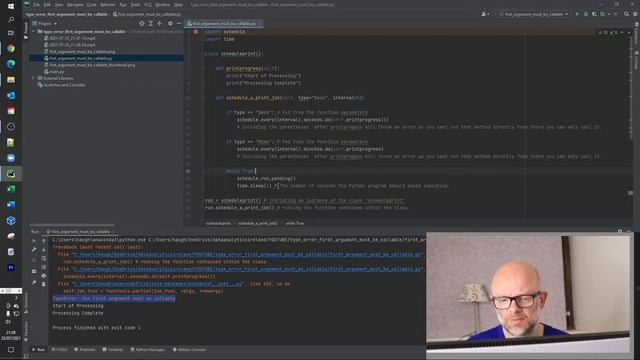Image resolution: width=640 pixels, height=360 pixels.
Task: Launch Microsoft Edge from taskbar
Action: [11, 64]
